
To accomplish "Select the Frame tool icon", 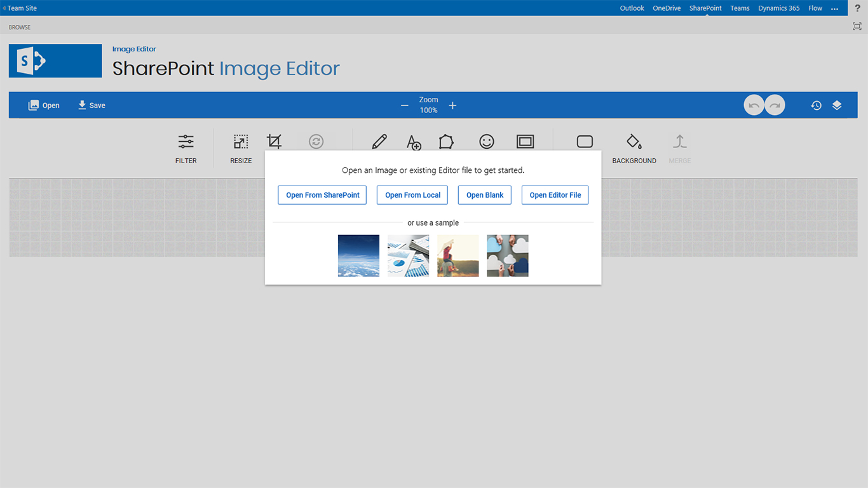I will click(x=526, y=141).
